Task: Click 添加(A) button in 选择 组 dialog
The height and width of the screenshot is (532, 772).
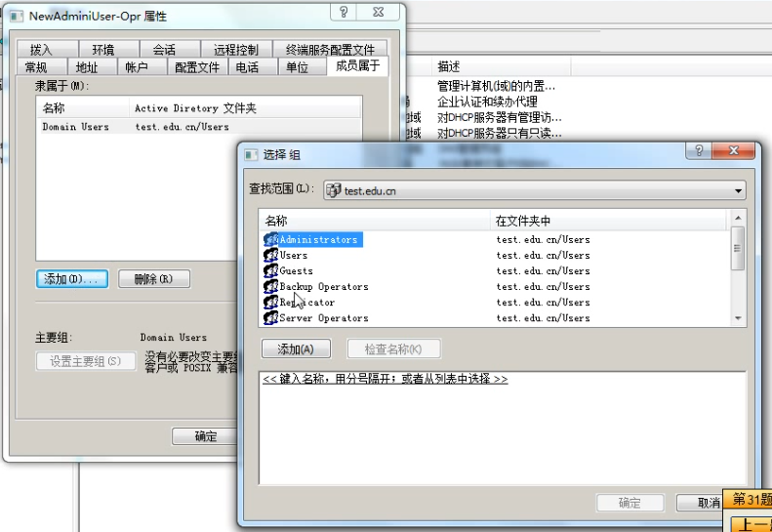Action: 296,349
